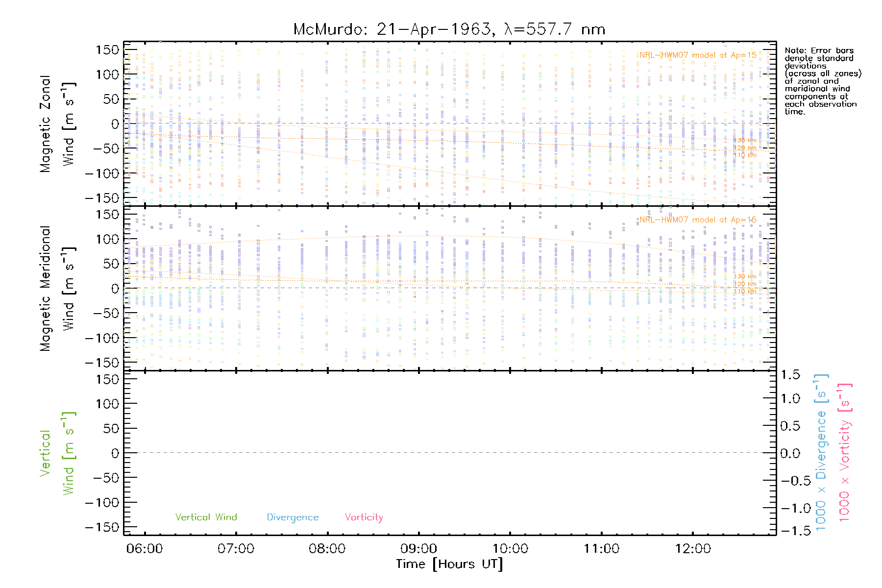Click the 06:00 time tick label
The width and height of the screenshot is (882, 588).
145,549
